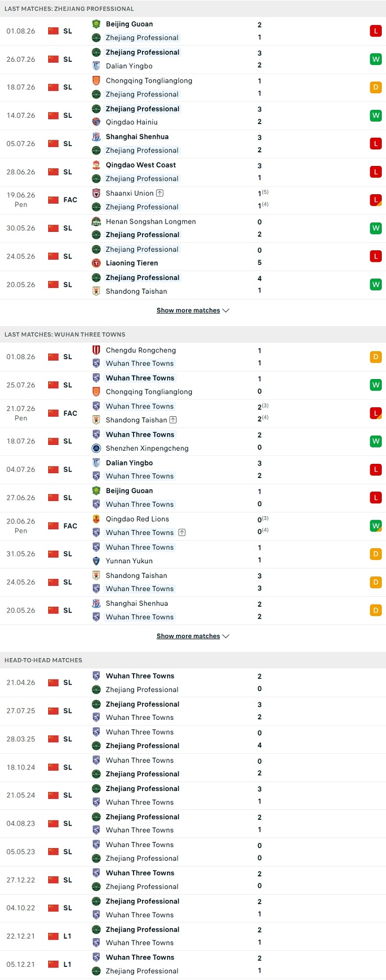Click Qingdao Red Lions team crest
The width and height of the screenshot is (386, 980).
96,519
